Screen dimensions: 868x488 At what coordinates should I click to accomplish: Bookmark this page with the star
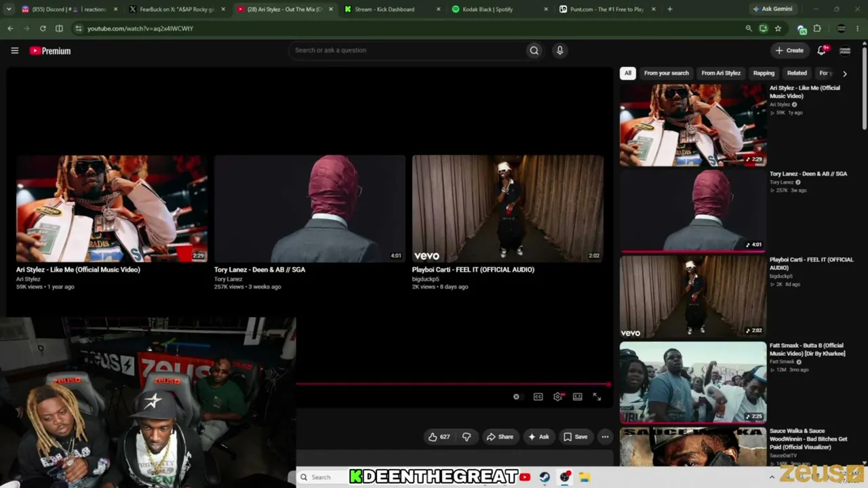tap(778, 28)
